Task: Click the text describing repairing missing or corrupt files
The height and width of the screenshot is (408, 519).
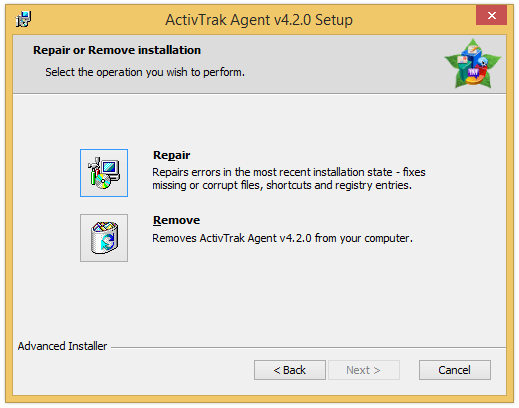Action: tap(289, 179)
